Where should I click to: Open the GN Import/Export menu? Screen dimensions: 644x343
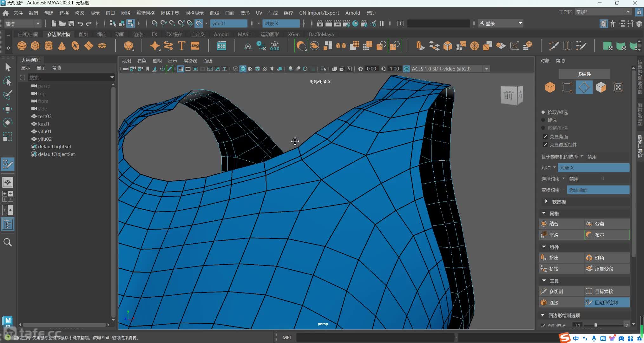319,13
